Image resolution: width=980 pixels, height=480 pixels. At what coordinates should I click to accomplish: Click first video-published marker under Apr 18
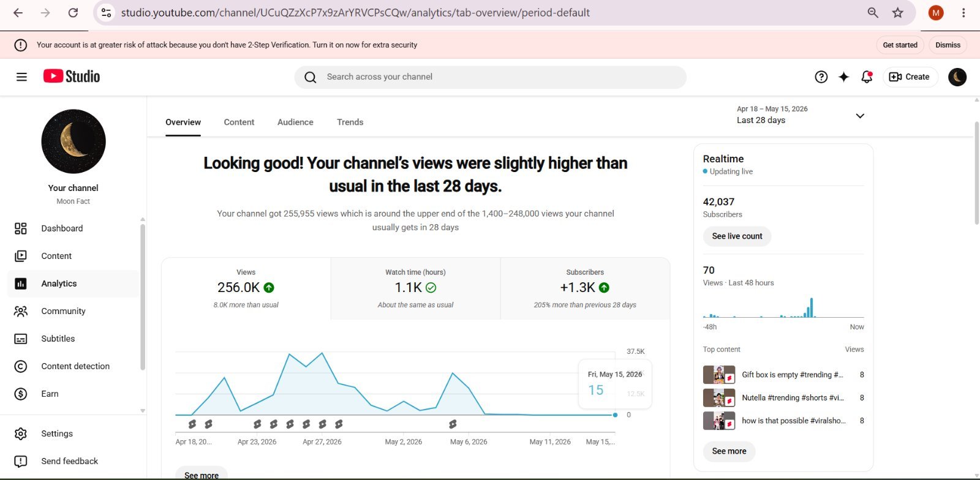(x=192, y=424)
